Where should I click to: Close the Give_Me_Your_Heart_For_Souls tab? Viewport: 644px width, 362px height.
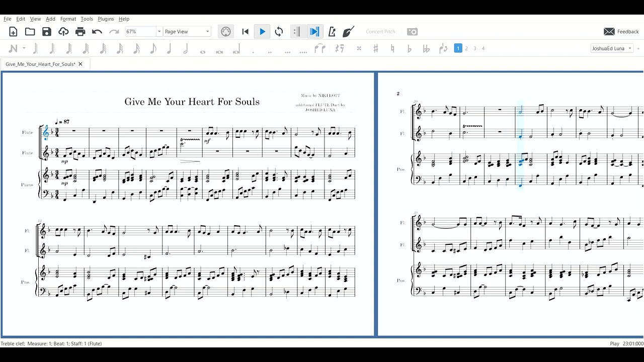(x=80, y=64)
